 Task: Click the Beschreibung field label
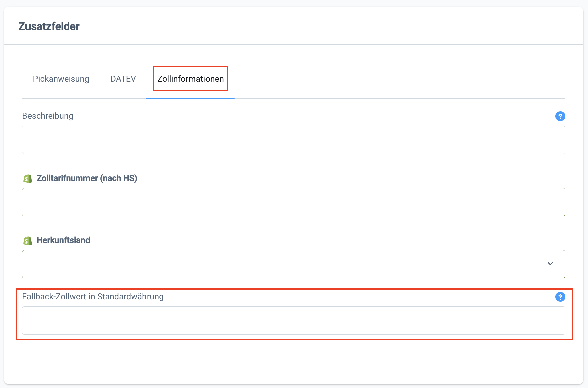click(48, 116)
